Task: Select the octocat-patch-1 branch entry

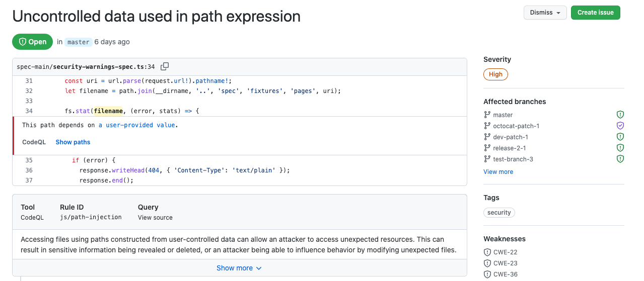Action: (516, 126)
